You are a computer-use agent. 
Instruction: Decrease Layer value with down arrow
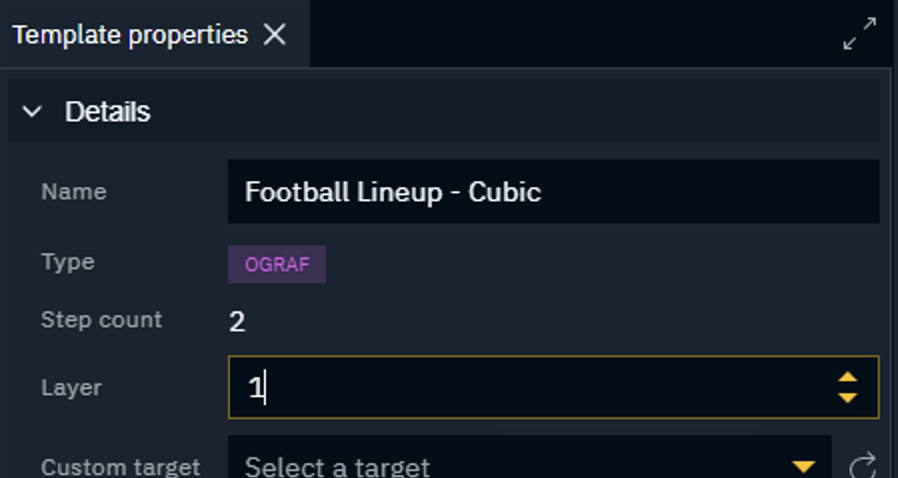pos(848,398)
